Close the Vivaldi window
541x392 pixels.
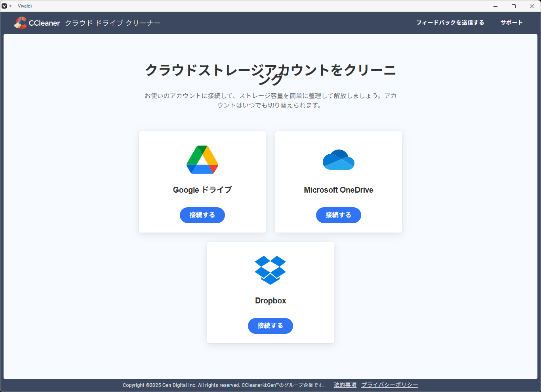(x=532, y=6)
